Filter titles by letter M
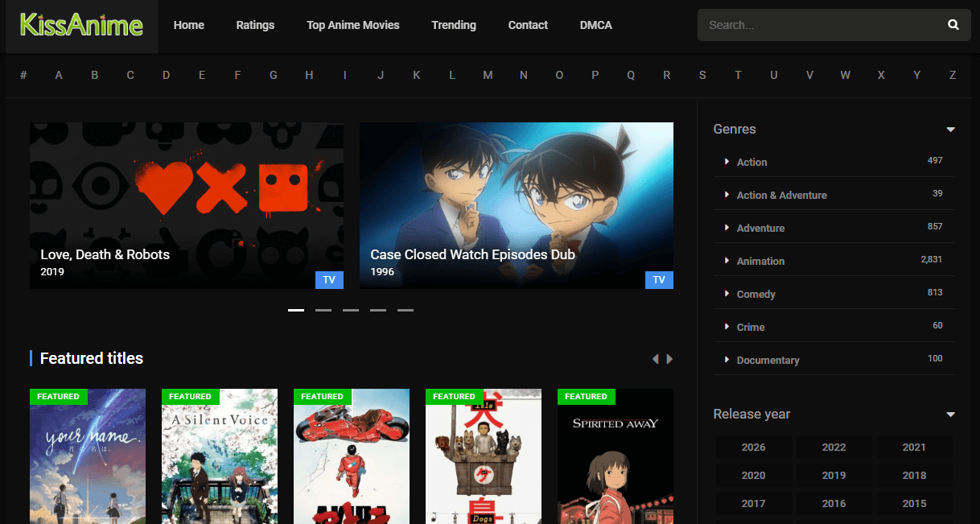 [488, 75]
